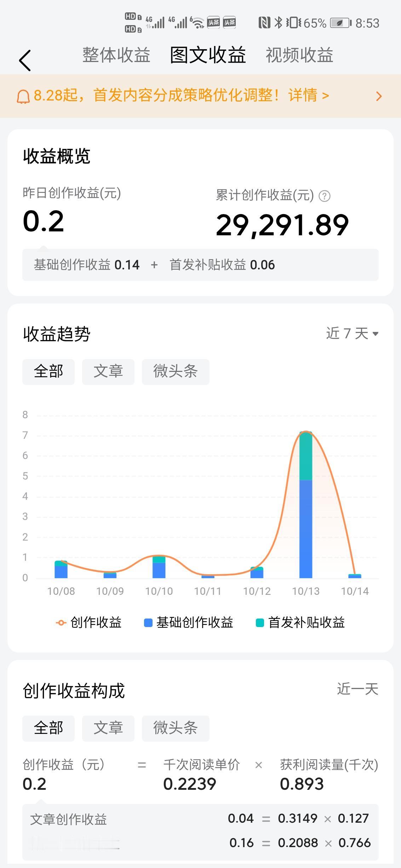This screenshot has width=401, height=868.
Task: Tap the 10/13 bar in chart
Action: point(306,505)
